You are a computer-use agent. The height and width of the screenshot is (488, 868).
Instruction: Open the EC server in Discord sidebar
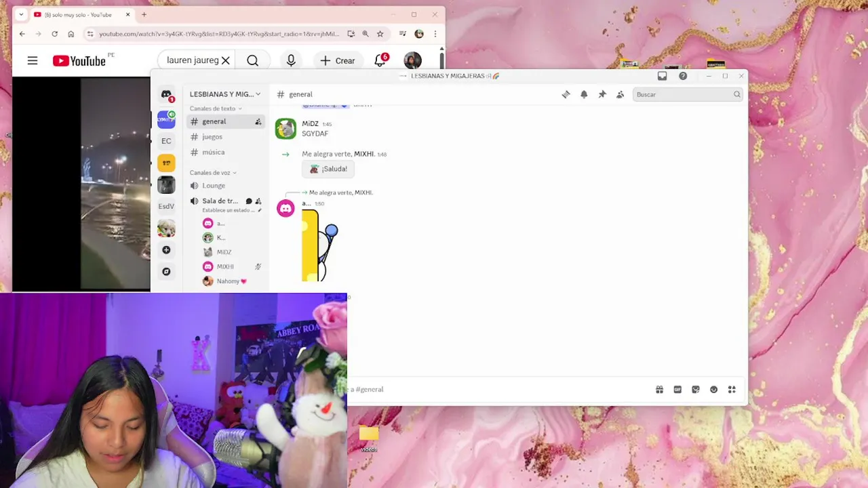click(166, 141)
